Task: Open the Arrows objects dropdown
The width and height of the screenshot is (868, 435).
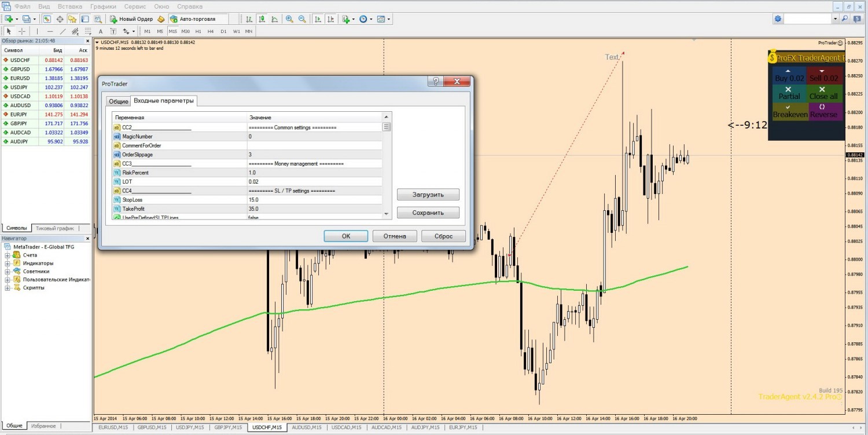Action: pos(128,31)
